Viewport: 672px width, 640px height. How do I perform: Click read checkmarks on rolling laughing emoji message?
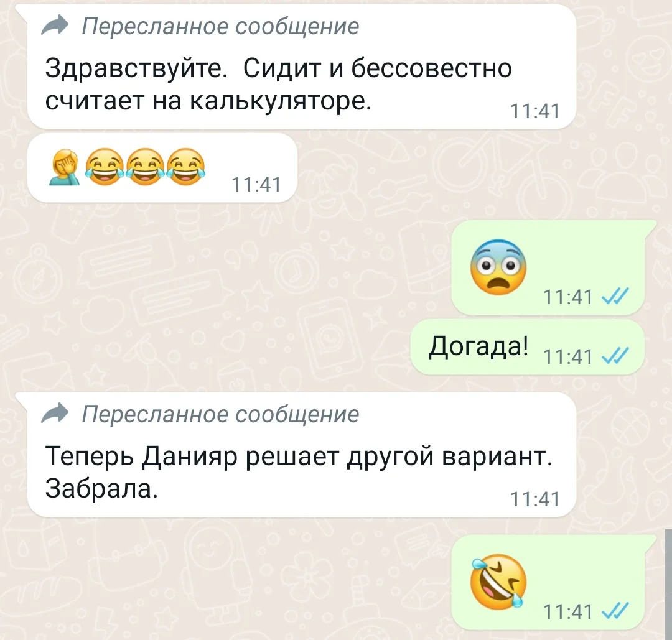(615, 610)
